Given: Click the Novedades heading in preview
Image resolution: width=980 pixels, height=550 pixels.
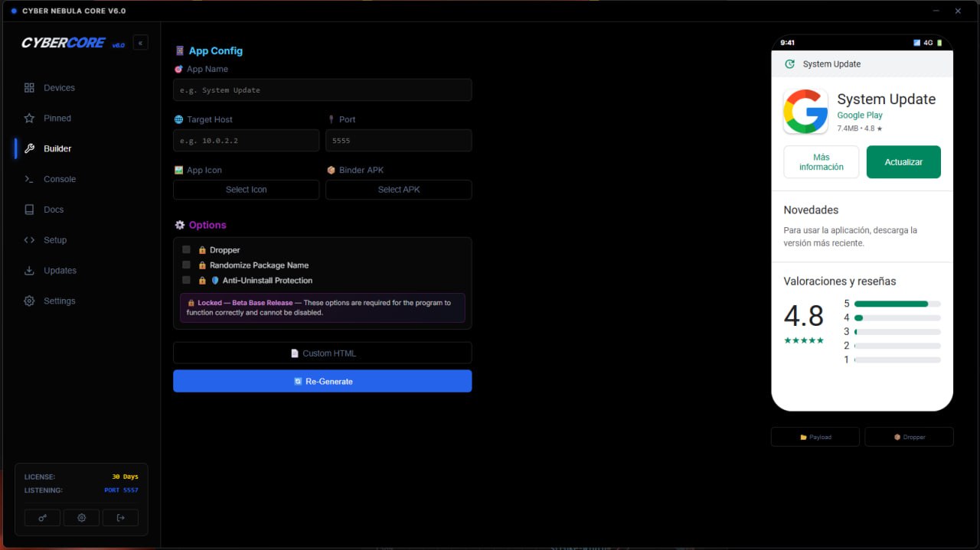Looking at the screenshot, I should tap(811, 210).
